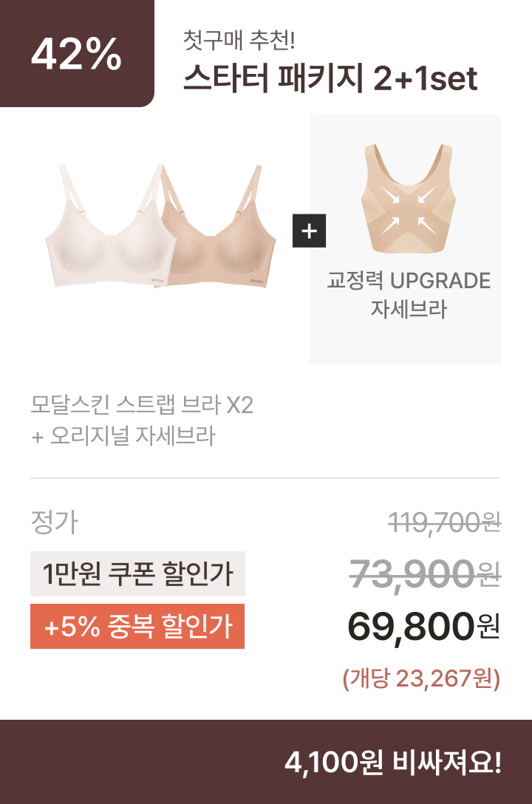Click the black plus icon between products
The height and width of the screenshot is (804, 532).
309,231
